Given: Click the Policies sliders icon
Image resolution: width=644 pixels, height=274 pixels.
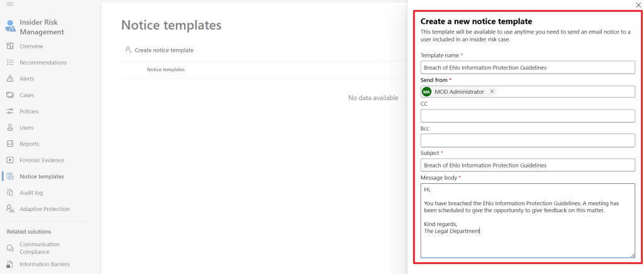Looking at the screenshot, I should coord(10,111).
